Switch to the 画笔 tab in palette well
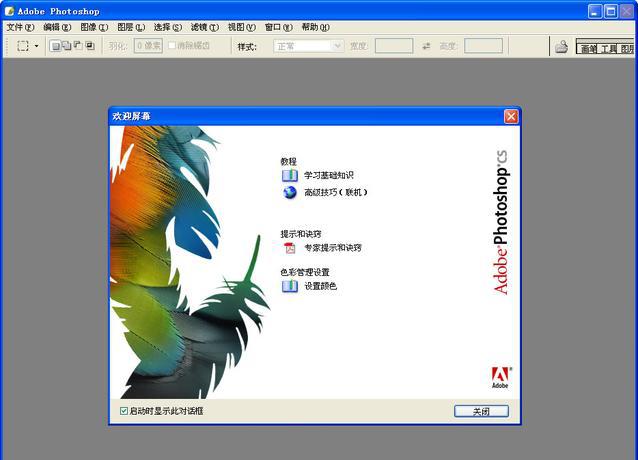 tap(588, 49)
